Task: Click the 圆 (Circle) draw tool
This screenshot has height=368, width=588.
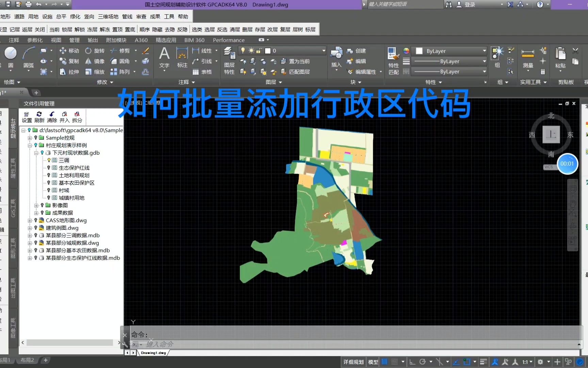Action: pyautogui.click(x=11, y=58)
